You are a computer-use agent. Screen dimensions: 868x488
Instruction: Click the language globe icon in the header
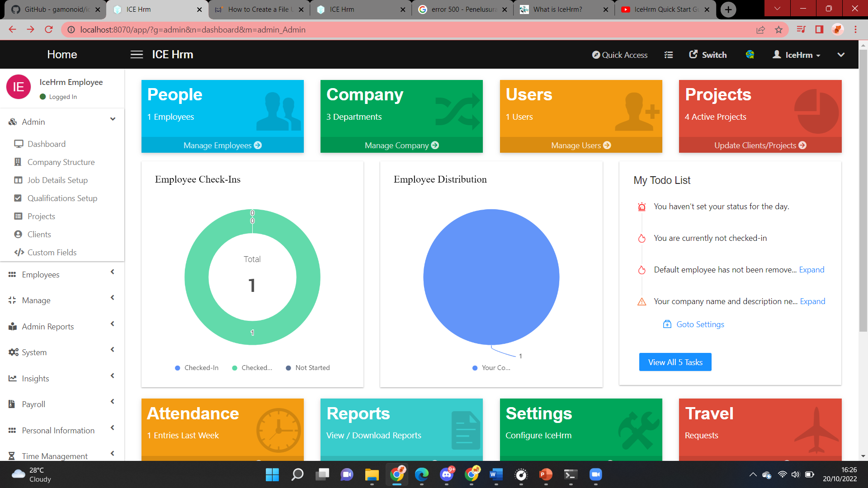(x=750, y=55)
